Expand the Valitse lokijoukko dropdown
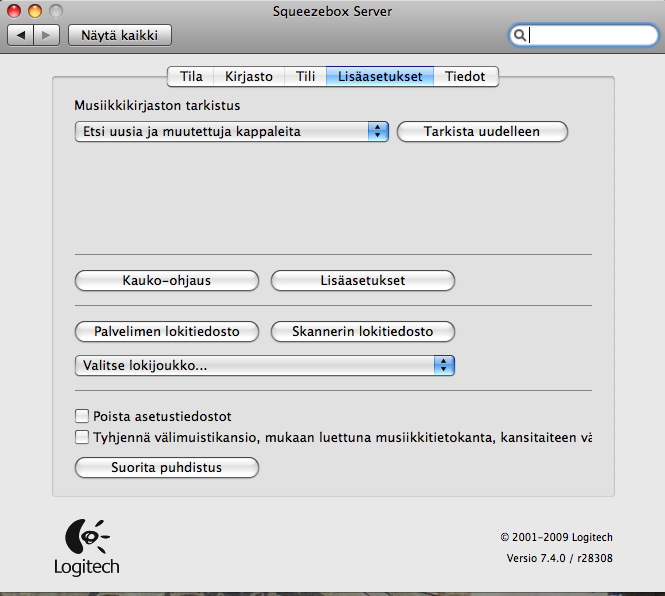 [x=265, y=366]
